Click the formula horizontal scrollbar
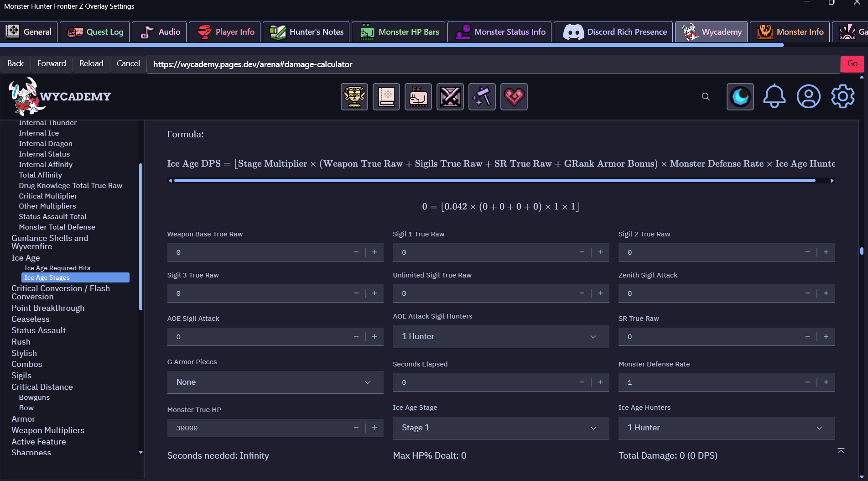 pos(495,181)
